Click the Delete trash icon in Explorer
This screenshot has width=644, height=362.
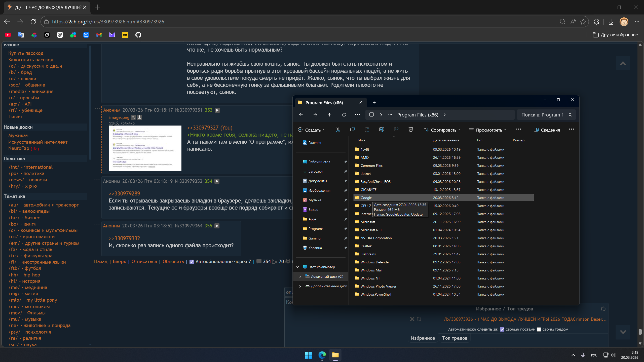click(x=411, y=130)
